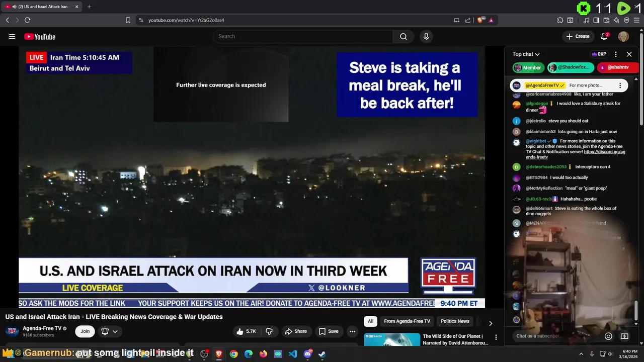The height and width of the screenshot is (362, 644).
Task: Share page using address bar share icon
Action: [468, 20]
